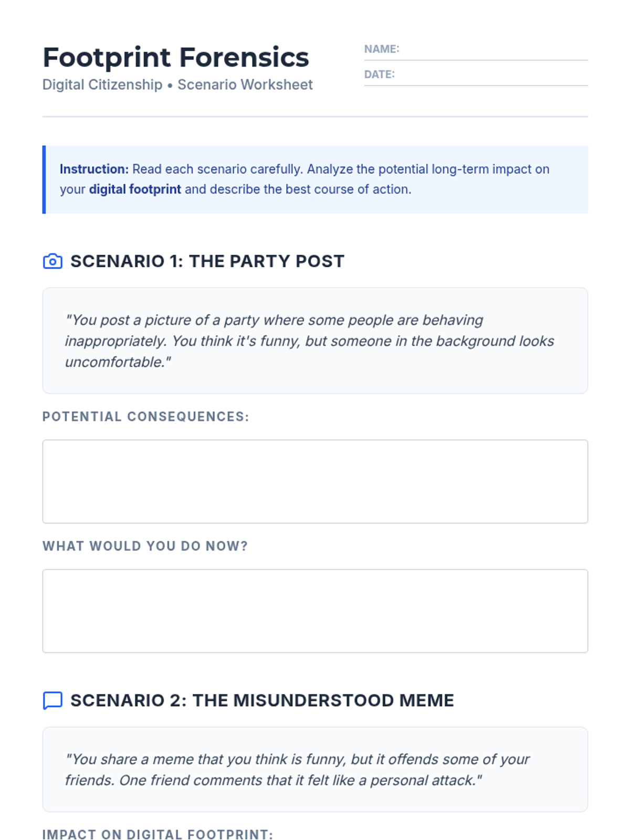
Task: Click the Potential Consequences answer box
Action: coord(315,481)
